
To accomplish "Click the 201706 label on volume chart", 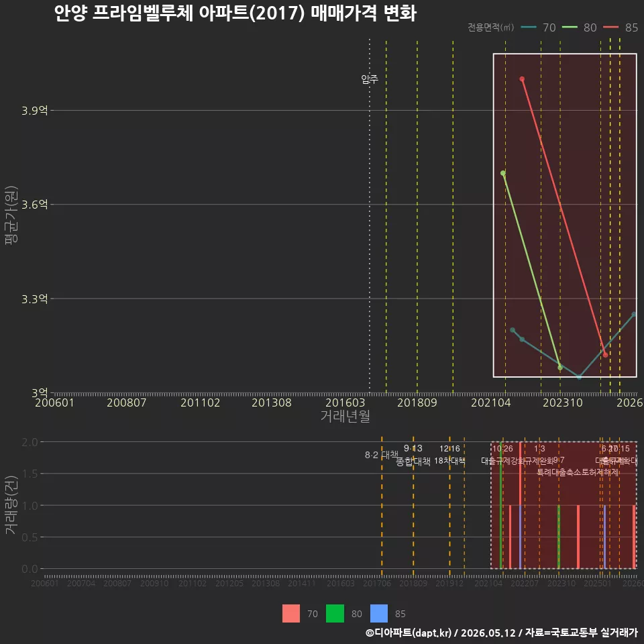I will point(376,583).
